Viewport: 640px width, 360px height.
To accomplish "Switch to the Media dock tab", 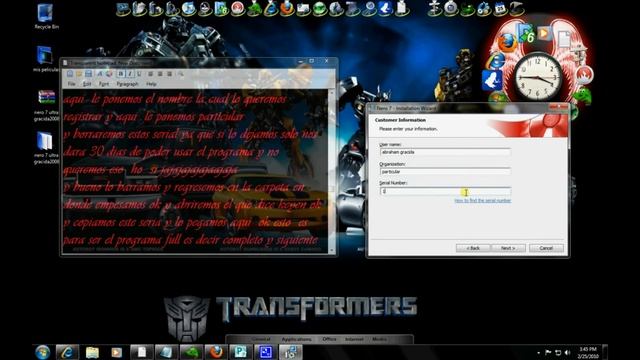I will click(x=380, y=339).
